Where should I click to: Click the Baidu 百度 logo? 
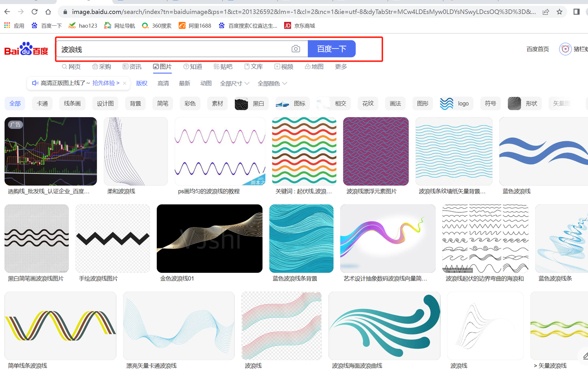26,49
